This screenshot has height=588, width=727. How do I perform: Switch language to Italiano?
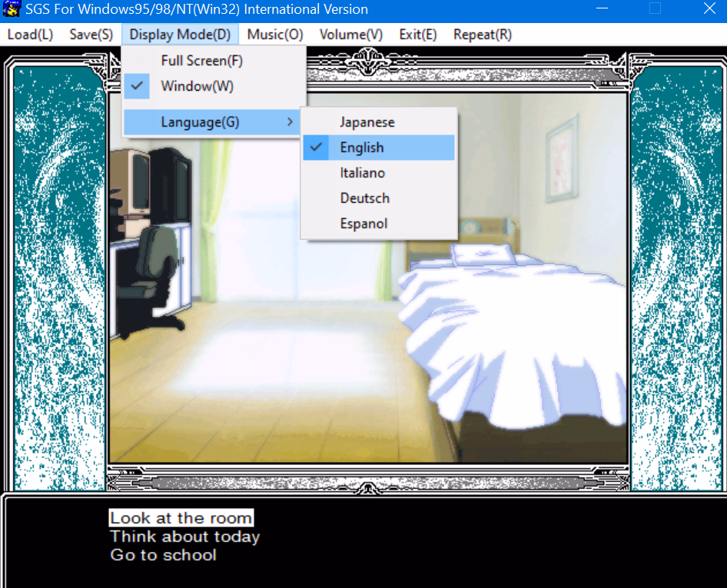click(x=379, y=173)
